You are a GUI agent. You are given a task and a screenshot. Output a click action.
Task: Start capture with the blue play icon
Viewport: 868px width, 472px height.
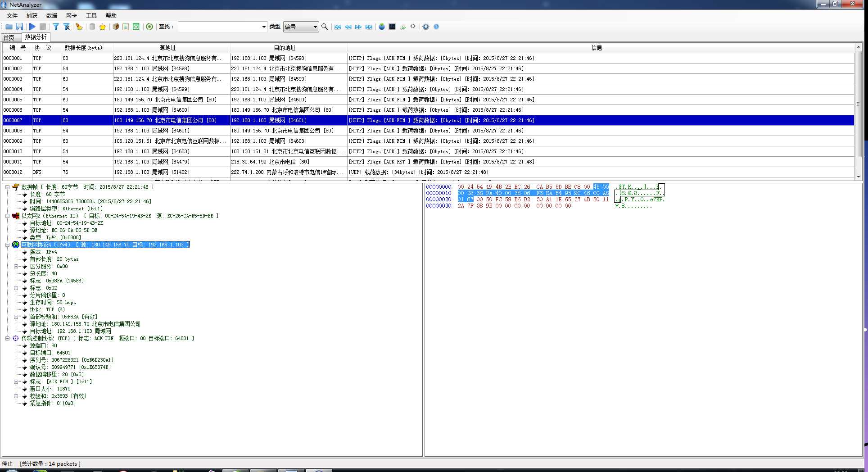pos(32,27)
